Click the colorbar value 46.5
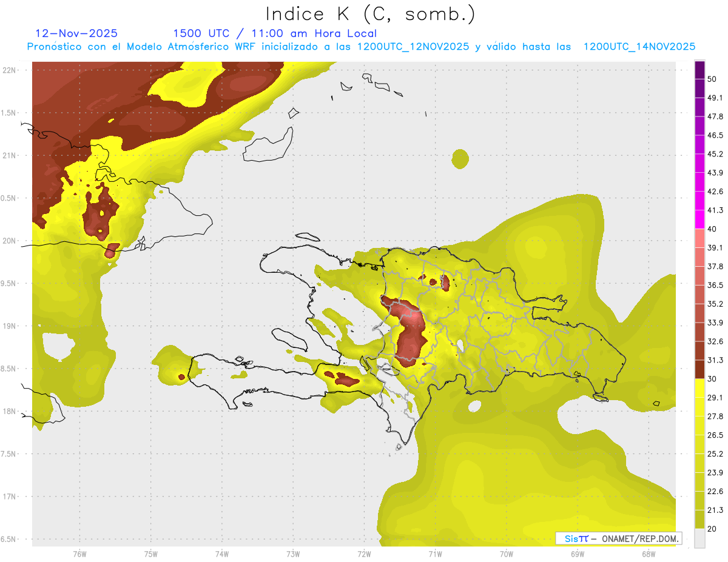The height and width of the screenshot is (562, 728). point(716,135)
